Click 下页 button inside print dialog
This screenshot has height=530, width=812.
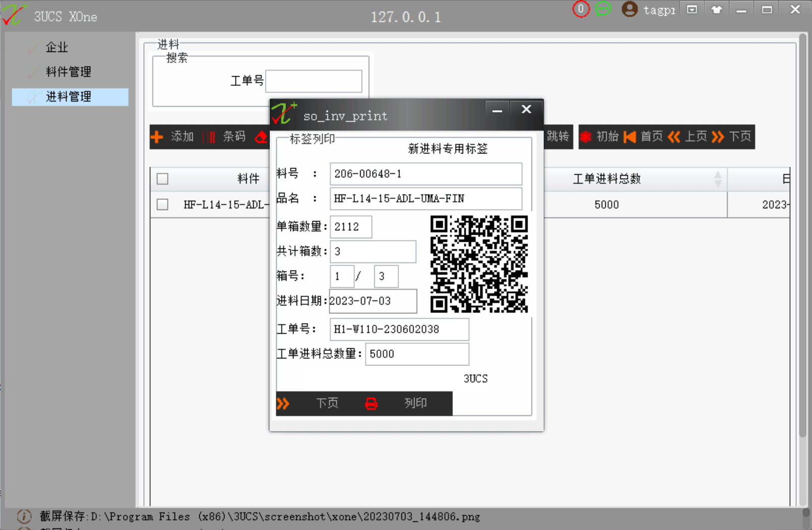[x=327, y=403]
